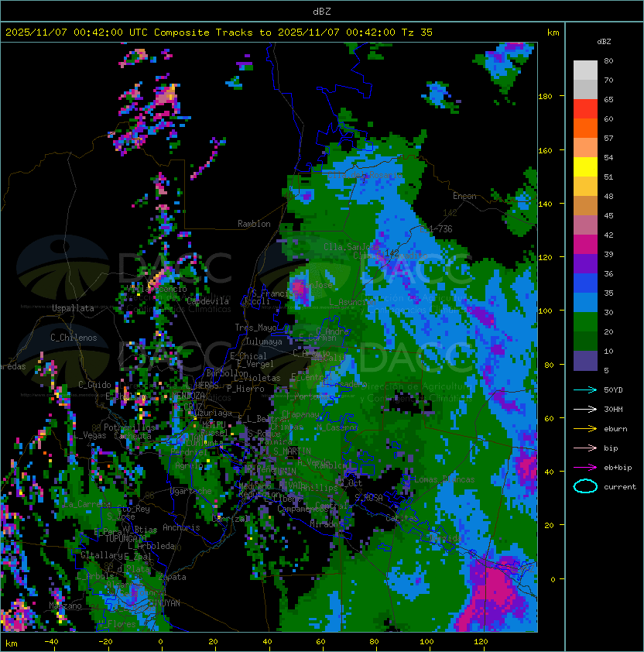Click the 'MENDOZA' city label

tap(188, 395)
